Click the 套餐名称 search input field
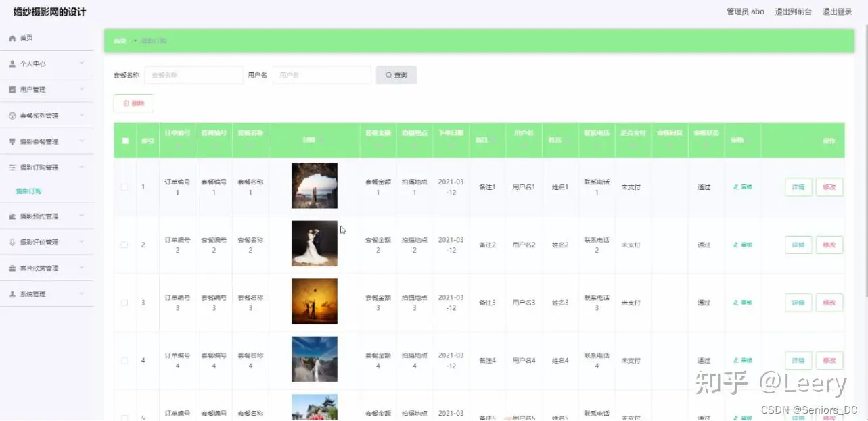The image size is (868, 421). click(193, 75)
